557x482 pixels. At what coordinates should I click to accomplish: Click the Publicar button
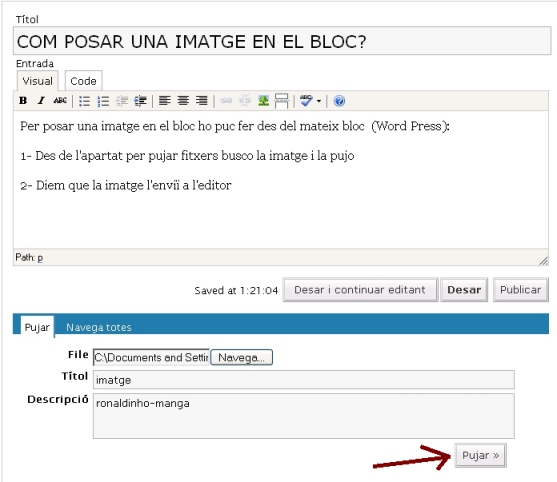[x=520, y=290]
